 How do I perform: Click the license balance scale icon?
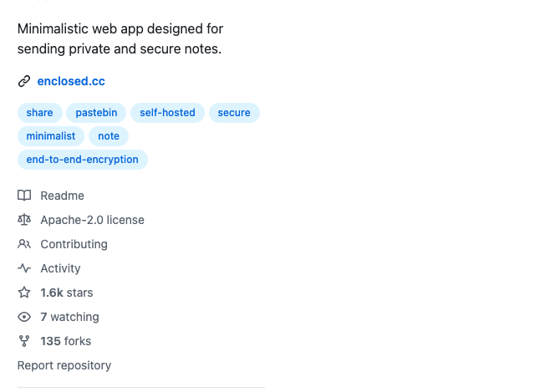(24, 220)
